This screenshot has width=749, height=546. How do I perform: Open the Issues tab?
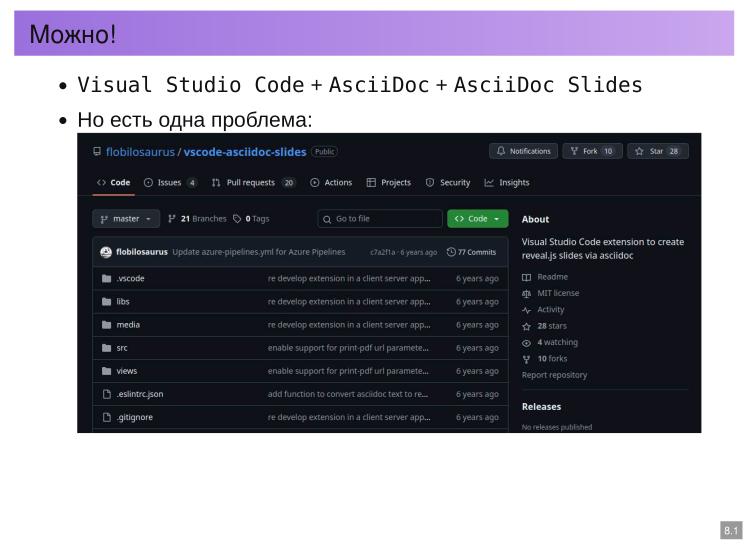click(x=170, y=182)
